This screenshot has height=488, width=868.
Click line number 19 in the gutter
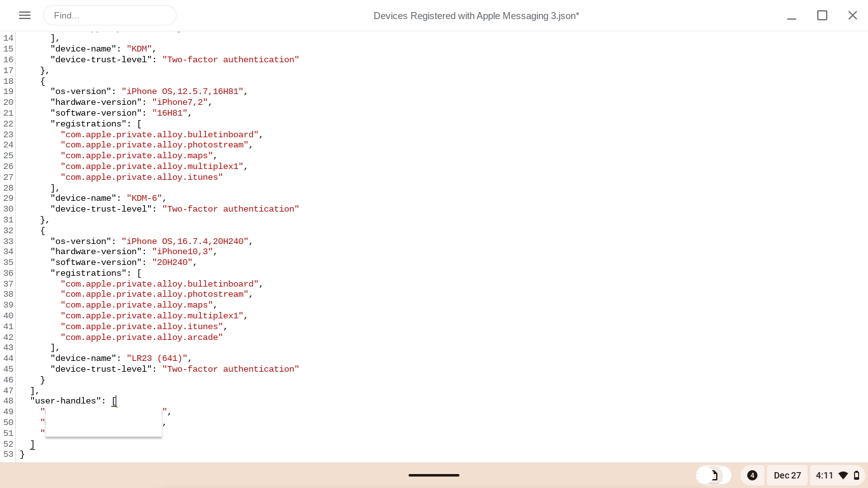pyautogui.click(x=8, y=91)
